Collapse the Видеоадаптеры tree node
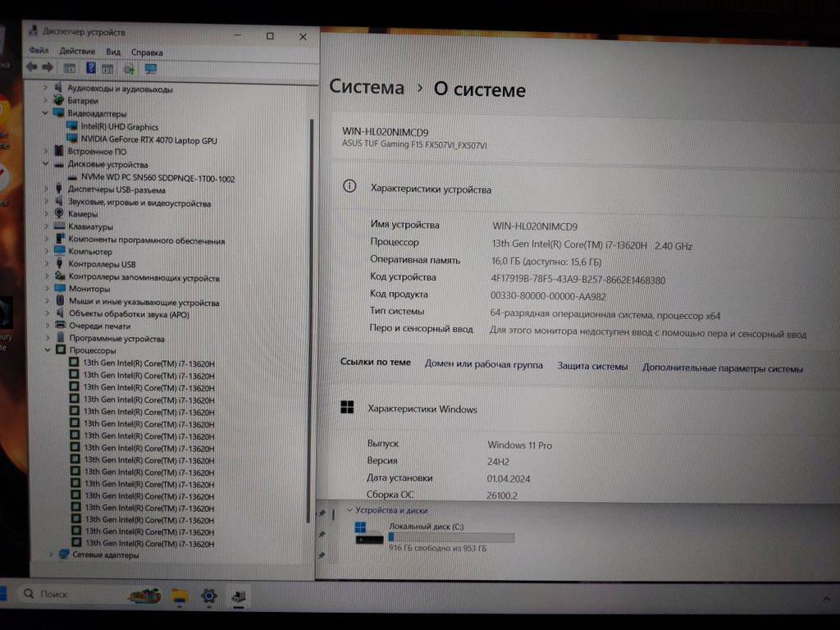This screenshot has width=840, height=630. click(46, 113)
